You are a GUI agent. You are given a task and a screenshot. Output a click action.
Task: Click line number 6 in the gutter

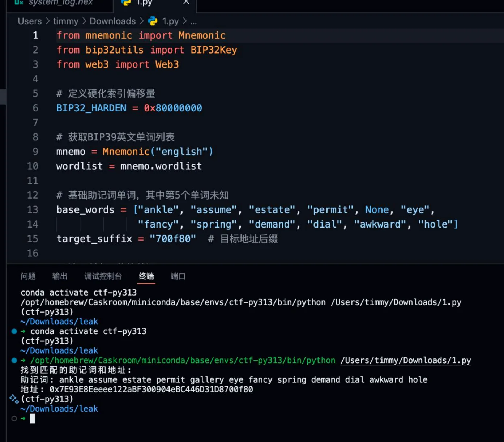coord(35,108)
